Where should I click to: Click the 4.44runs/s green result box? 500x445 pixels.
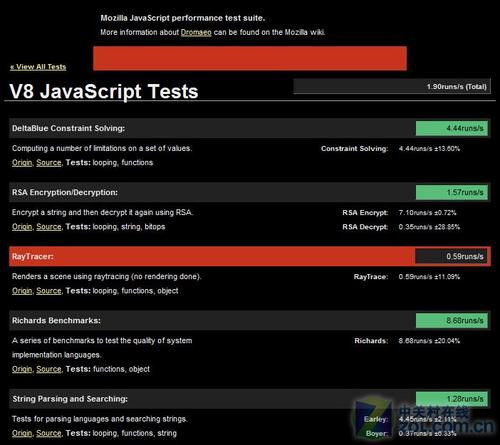click(x=452, y=128)
